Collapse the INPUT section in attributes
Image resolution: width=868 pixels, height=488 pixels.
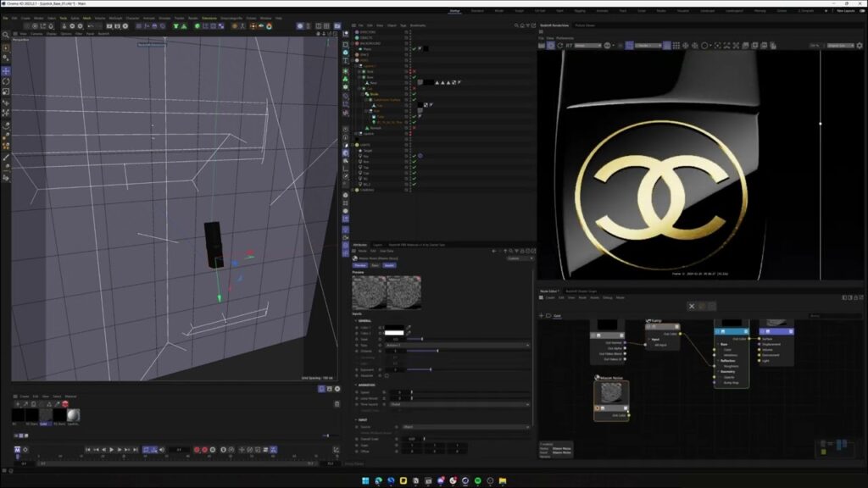coord(356,420)
